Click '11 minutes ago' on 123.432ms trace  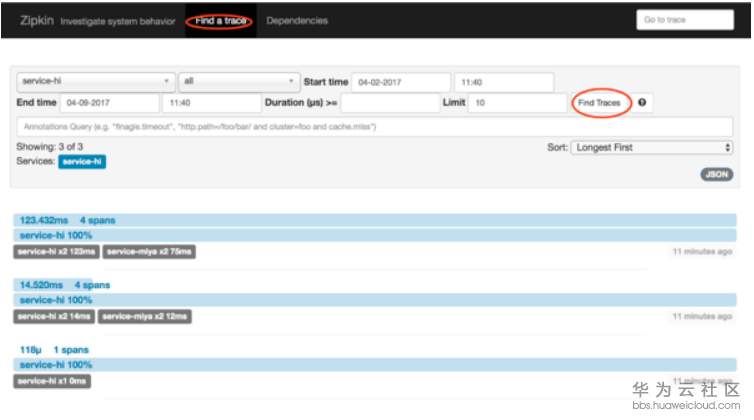point(702,252)
